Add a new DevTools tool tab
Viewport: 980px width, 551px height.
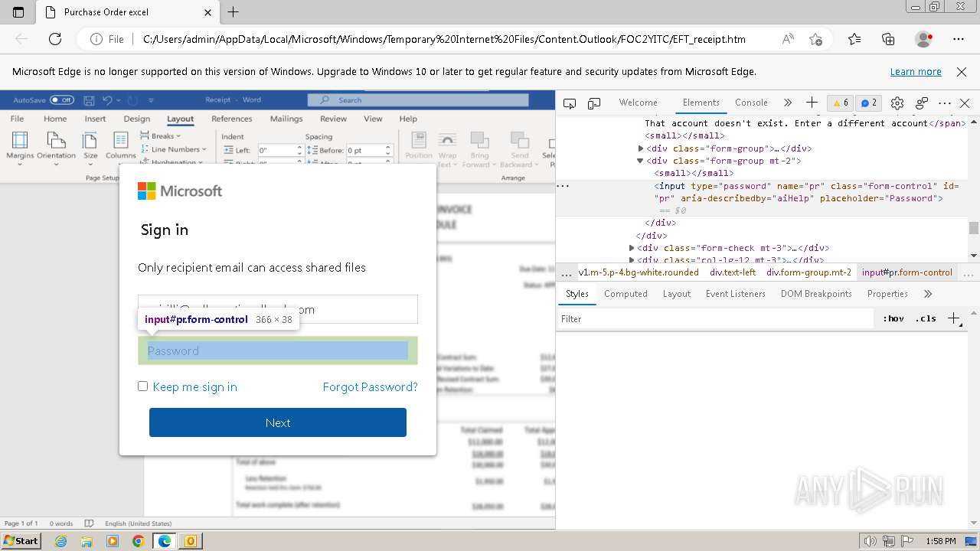click(x=812, y=103)
